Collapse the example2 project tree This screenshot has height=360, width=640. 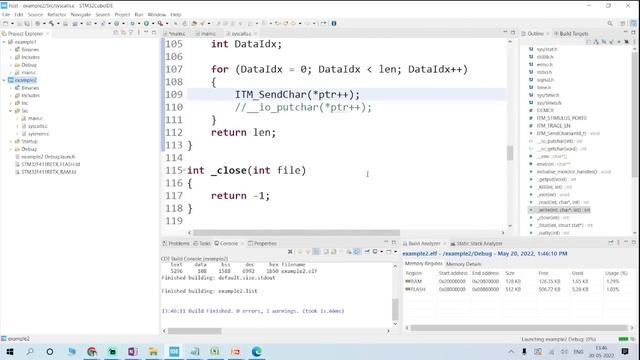coord(4,80)
